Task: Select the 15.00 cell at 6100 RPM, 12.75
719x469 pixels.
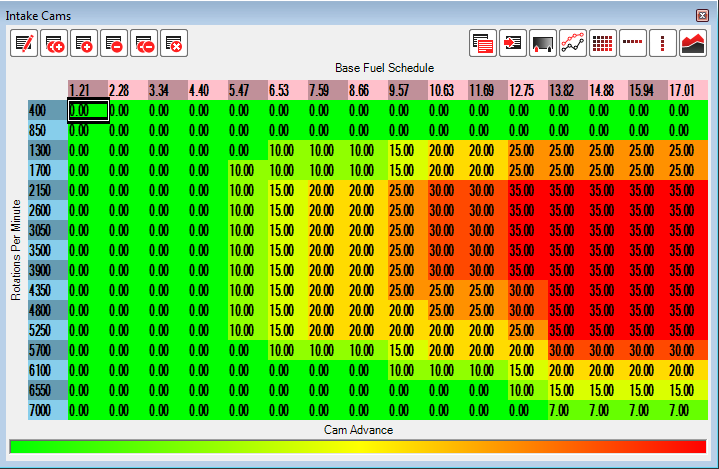Action: 528,370
